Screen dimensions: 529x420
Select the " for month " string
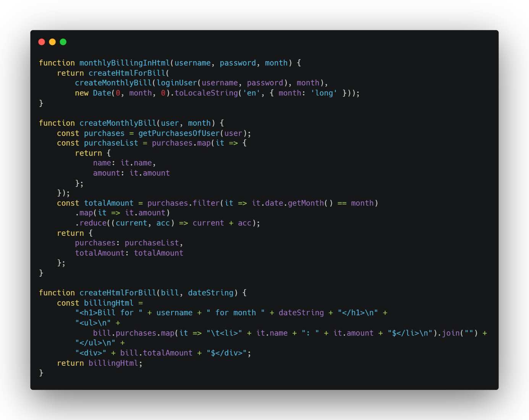(236, 313)
